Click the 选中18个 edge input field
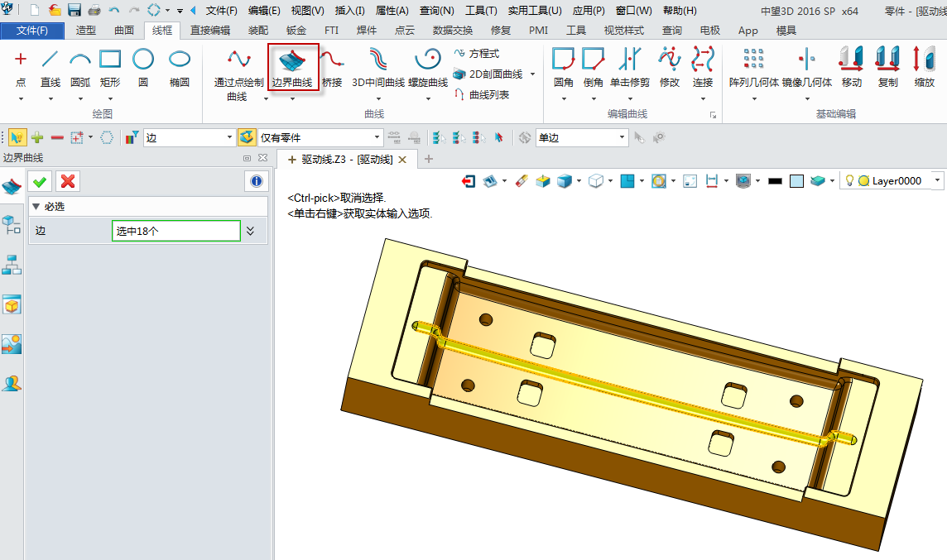 (175, 232)
